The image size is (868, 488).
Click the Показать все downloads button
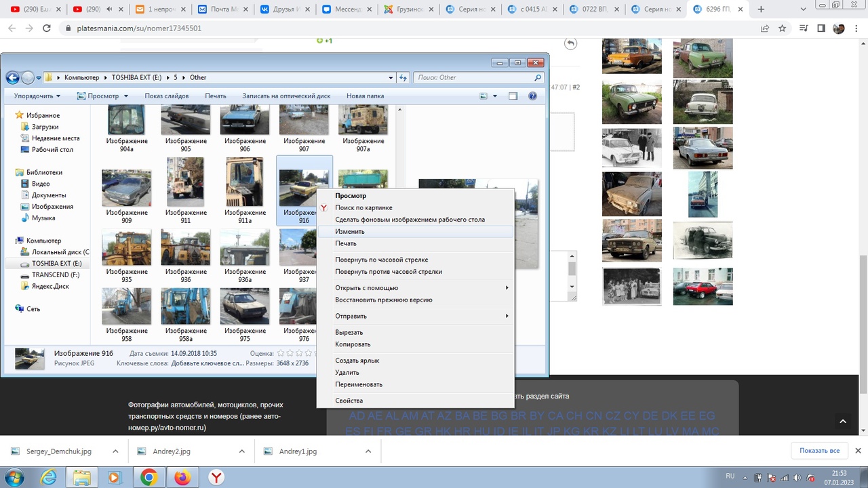click(819, 451)
